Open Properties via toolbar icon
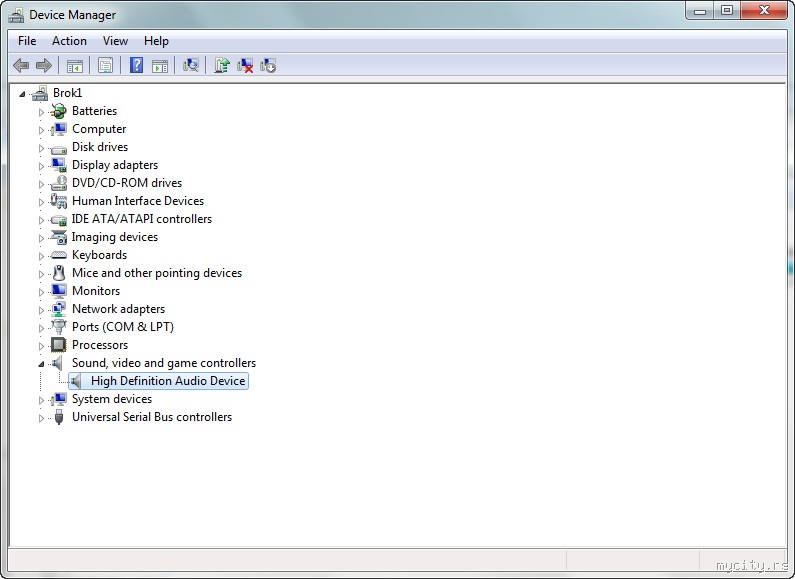The height and width of the screenshot is (579, 795). coord(105,65)
